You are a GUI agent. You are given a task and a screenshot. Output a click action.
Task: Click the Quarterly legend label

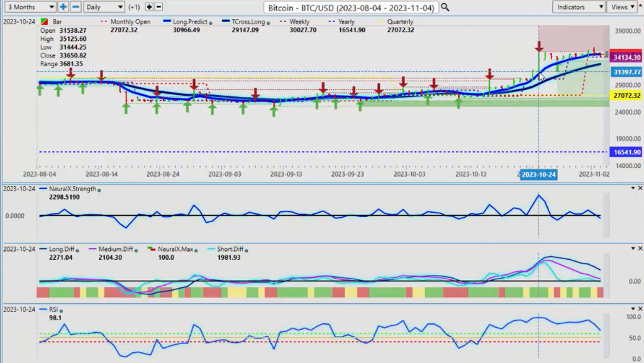400,22
